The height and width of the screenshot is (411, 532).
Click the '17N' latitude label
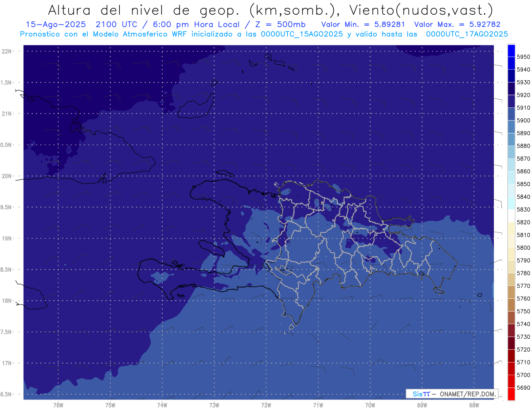click(x=7, y=363)
